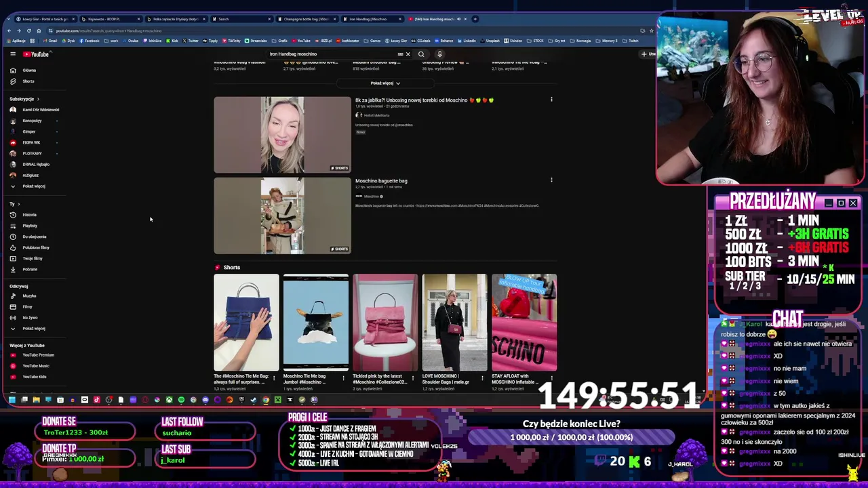868x488 pixels.
Task: Go to Główna home page
Action: (24, 70)
